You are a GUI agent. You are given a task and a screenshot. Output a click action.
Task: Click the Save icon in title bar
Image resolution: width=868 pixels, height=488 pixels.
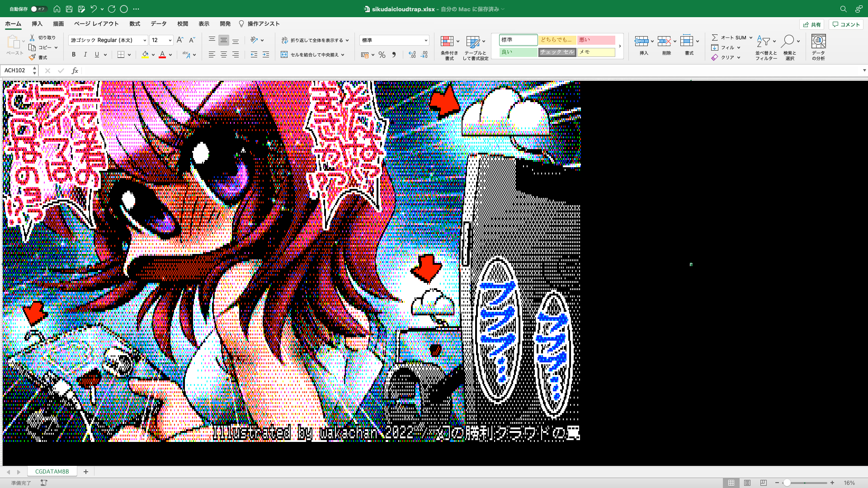69,9
